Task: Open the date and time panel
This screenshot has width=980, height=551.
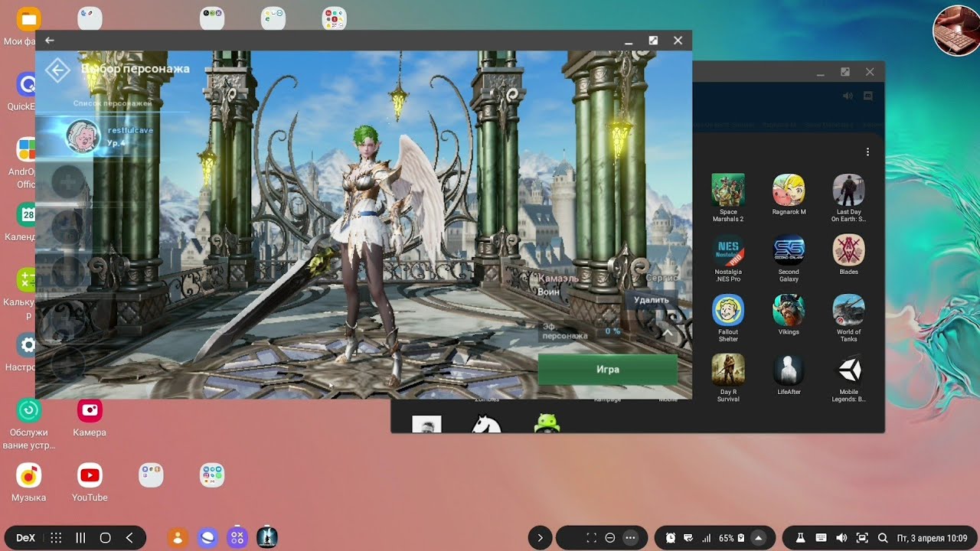Action: pyautogui.click(x=932, y=538)
